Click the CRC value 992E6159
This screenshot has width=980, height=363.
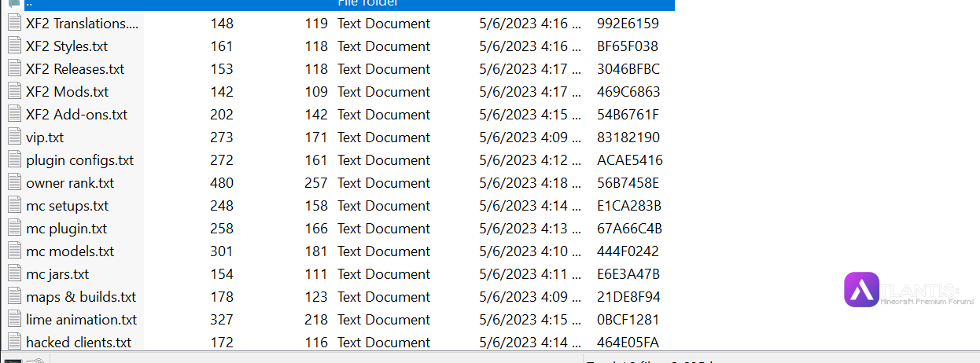coord(628,24)
